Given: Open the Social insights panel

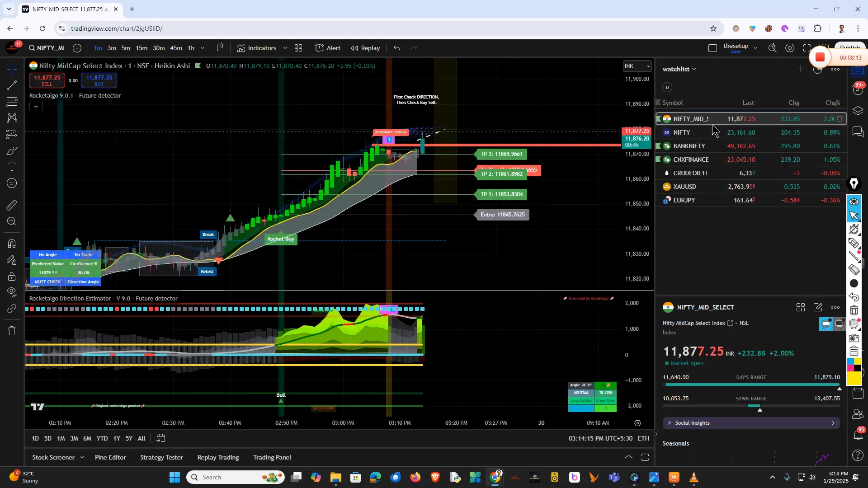Looking at the screenshot, I should click(750, 423).
